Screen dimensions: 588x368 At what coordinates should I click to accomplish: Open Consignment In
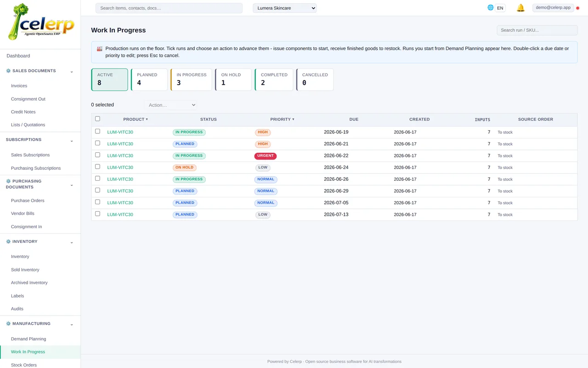click(26, 227)
